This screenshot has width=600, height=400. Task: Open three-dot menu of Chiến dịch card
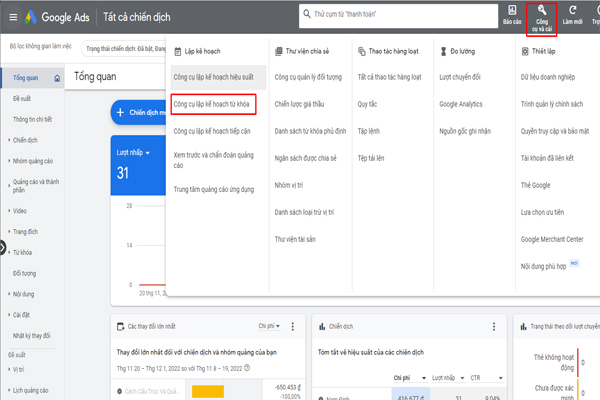(494, 327)
